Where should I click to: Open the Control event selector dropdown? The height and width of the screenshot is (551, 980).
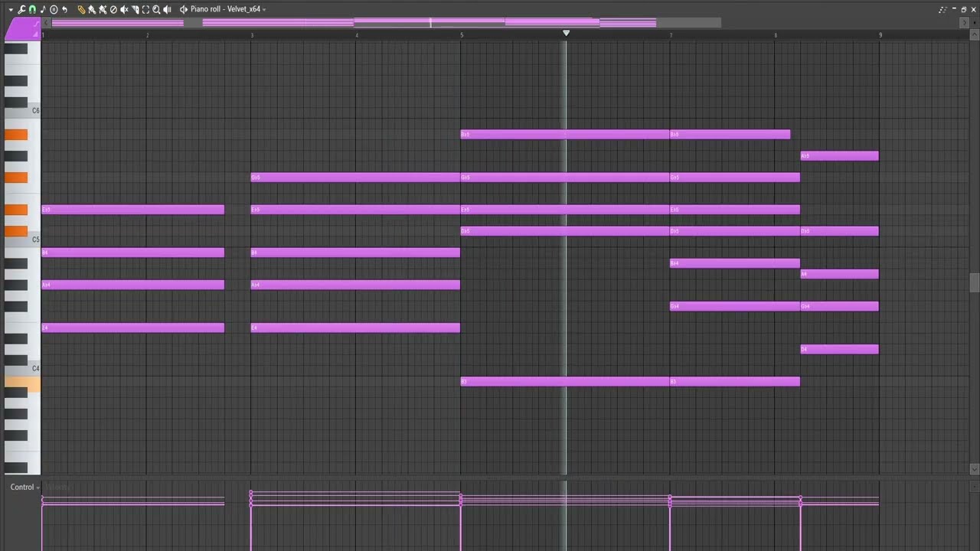[x=25, y=487]
